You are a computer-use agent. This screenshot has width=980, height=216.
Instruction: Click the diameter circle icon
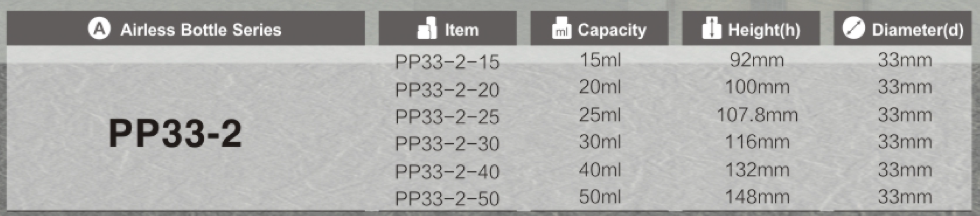(x=853, y=28)
